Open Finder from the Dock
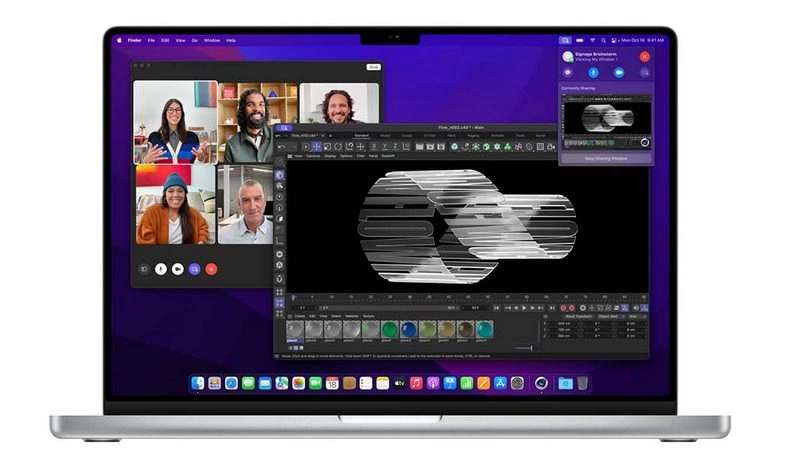The image size is (800, 468). coord(198,383)
